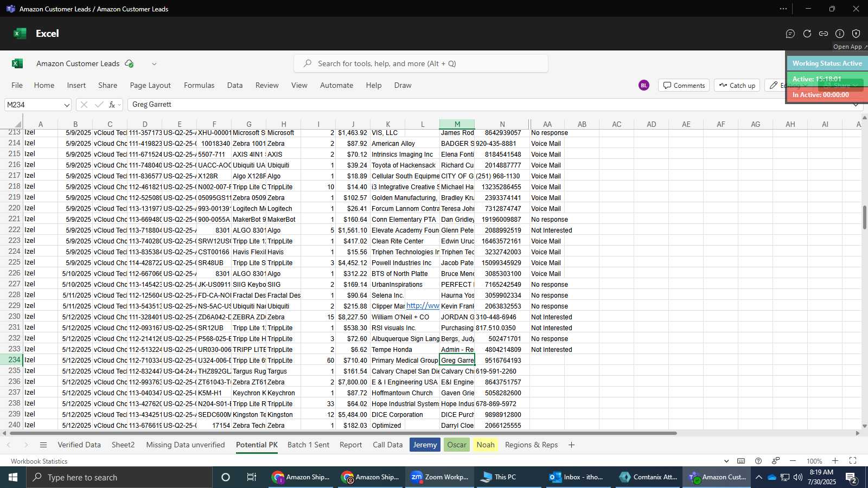Click the shield security icon
The width and height of the screenshot is (868, 488).
coord(856,34)
